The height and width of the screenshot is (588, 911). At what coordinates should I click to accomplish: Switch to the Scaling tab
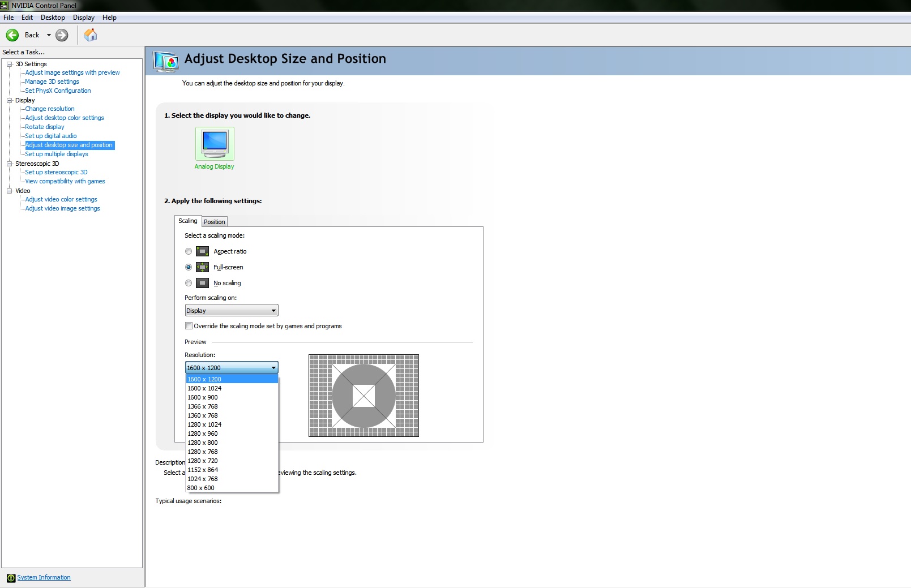tap(188, 221)
